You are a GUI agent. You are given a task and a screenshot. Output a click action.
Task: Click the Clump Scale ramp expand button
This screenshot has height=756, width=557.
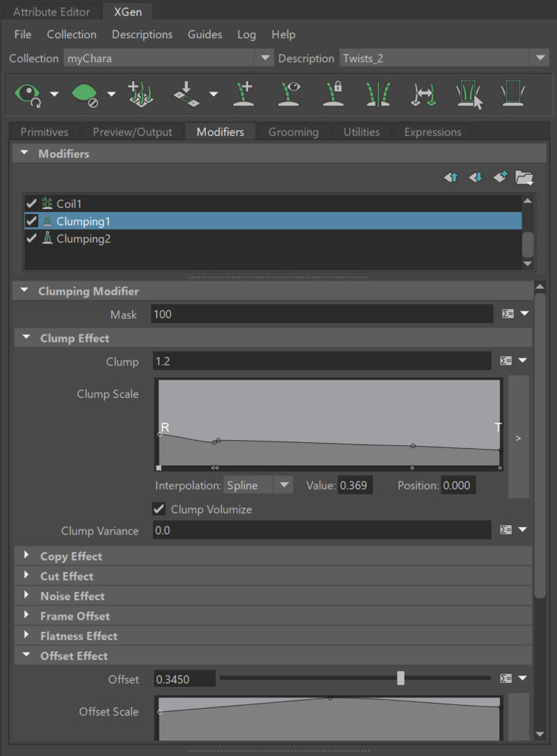(518, 438)
